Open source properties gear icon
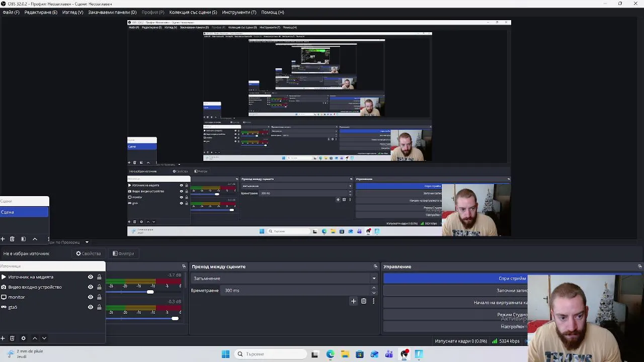 (23, 338)
